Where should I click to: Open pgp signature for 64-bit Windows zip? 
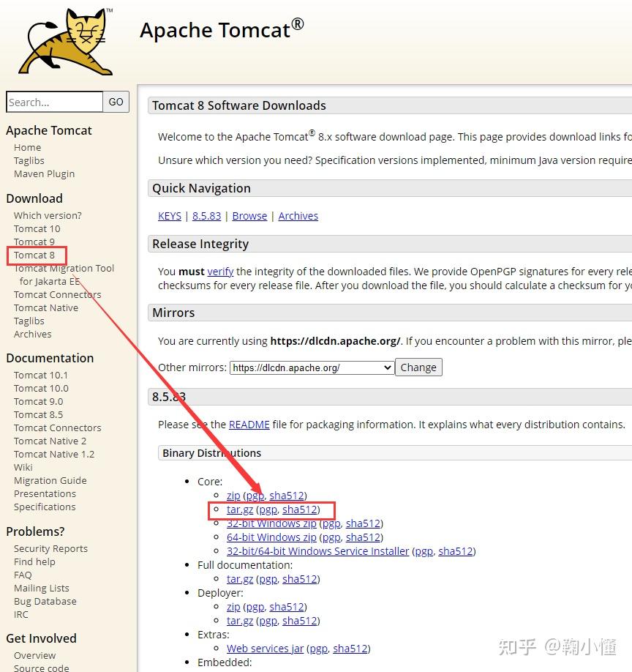tap(331, 537)
